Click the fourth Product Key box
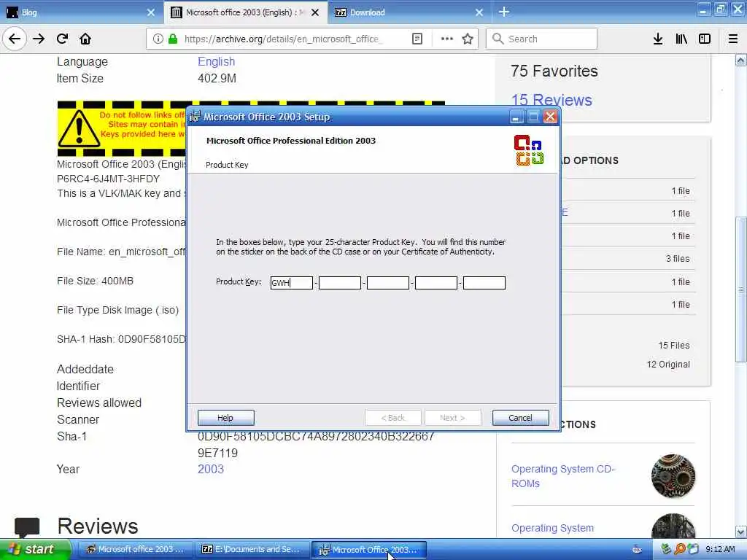This screenshot has height=560, width=747. click(x=436, y=283)
